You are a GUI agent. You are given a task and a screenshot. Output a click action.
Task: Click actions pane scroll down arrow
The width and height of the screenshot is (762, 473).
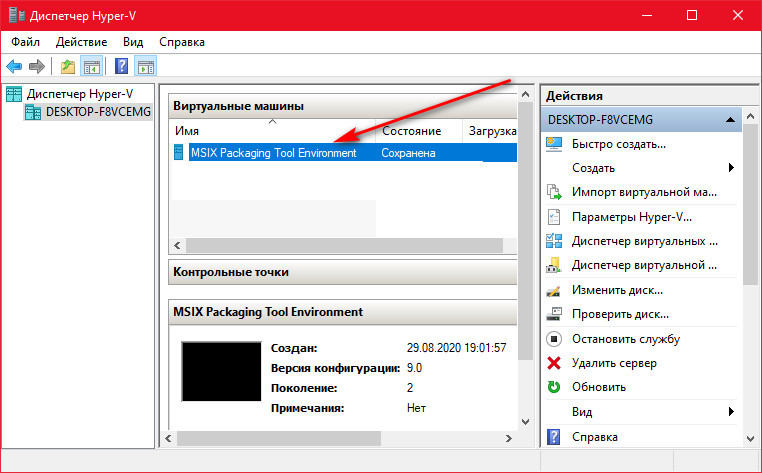point(751,438)
